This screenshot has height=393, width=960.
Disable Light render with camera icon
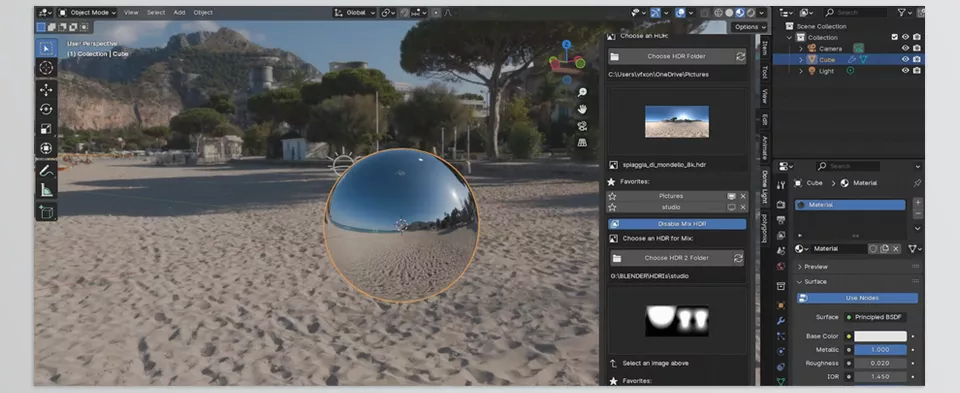pyautogui.click(x=917, y=70)
